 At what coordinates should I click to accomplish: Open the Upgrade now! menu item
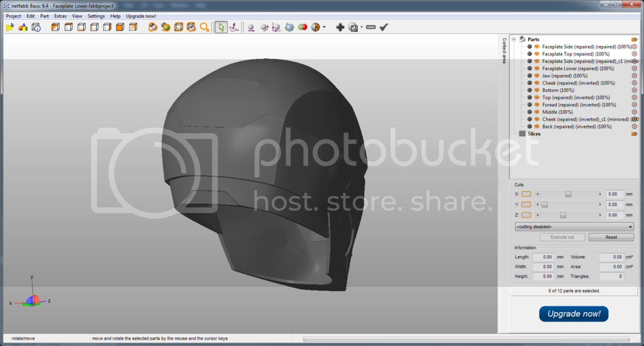click(x=141, y=16)
